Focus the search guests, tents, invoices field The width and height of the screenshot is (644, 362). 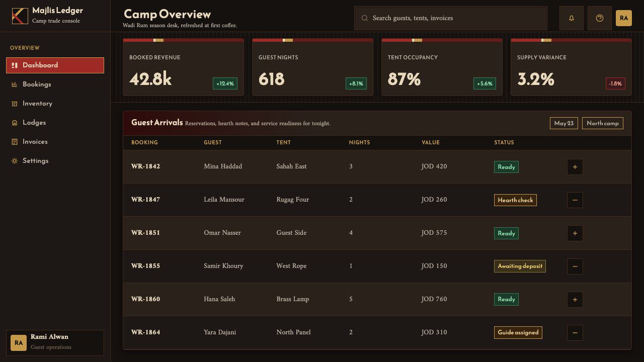click(451, 18)
